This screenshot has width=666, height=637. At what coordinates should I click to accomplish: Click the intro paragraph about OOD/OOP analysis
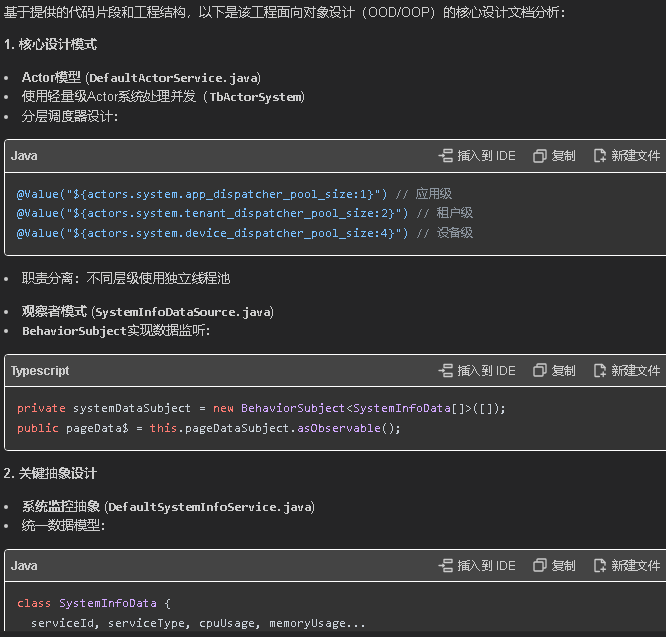[285, 12]
